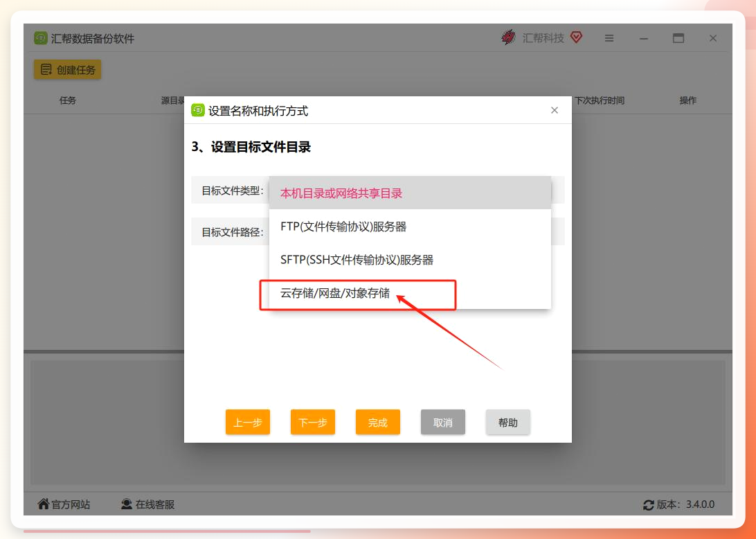Close the main 汇帮数据备份软件 window
This screenshot has width=756, height=539.
pyautogui.click(x=713, y=38)
